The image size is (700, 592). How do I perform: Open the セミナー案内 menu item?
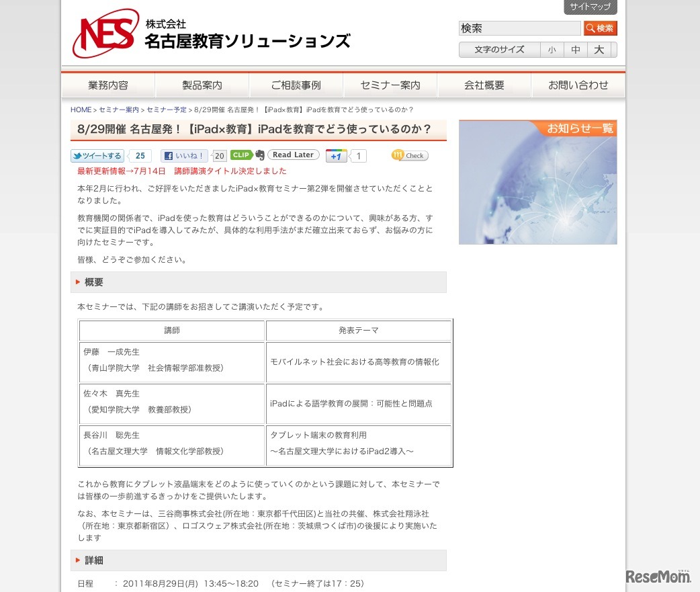pyautogui.click(x=390, y=85)
